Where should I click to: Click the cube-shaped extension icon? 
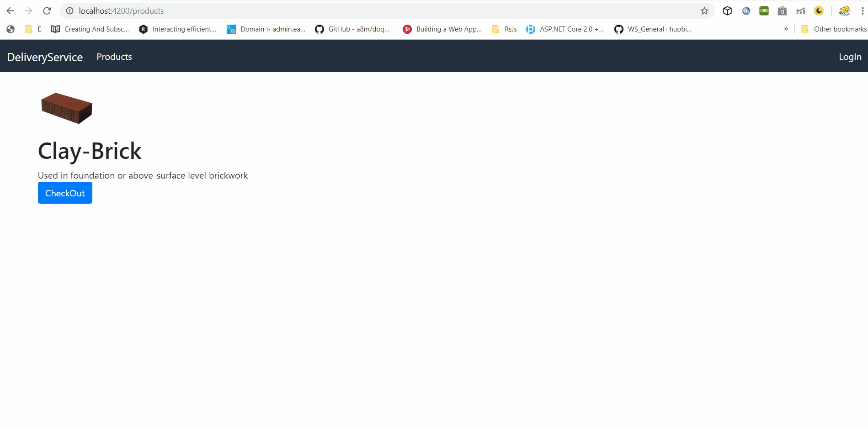click(727, 11)
